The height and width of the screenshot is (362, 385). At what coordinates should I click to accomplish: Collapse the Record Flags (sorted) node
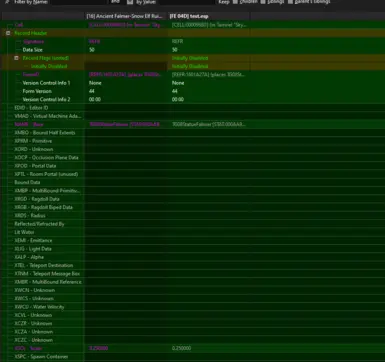pyautogui.click(x=16, y=58)
